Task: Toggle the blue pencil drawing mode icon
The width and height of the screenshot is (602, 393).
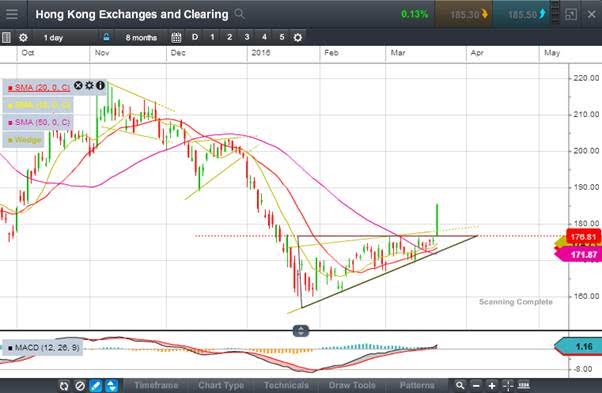Action: point(96,385)
